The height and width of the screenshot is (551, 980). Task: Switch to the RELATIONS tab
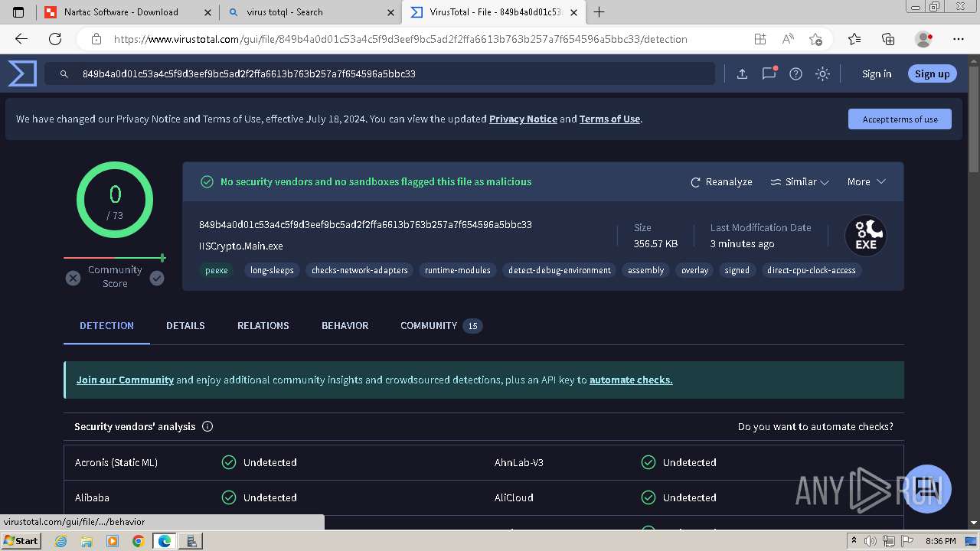(x=263, y=326)
